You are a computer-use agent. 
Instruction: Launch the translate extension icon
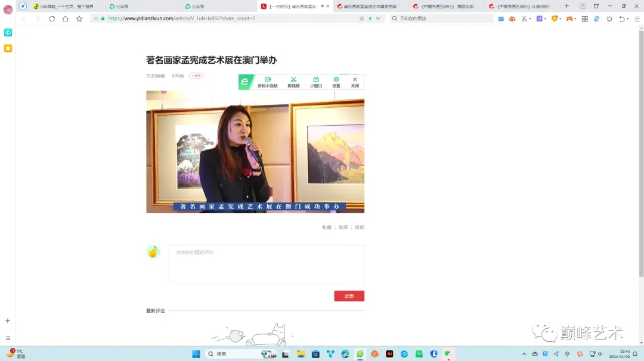pos(540,18)
